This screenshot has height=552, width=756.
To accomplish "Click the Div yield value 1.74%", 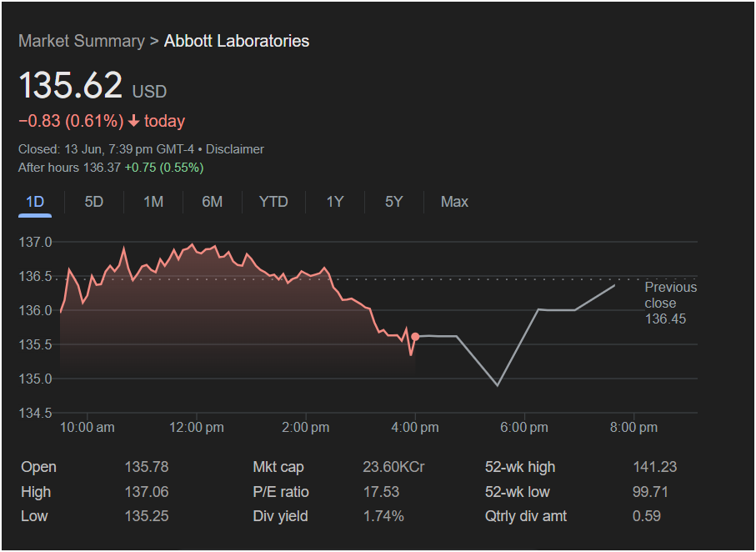I will pos(383,516).
